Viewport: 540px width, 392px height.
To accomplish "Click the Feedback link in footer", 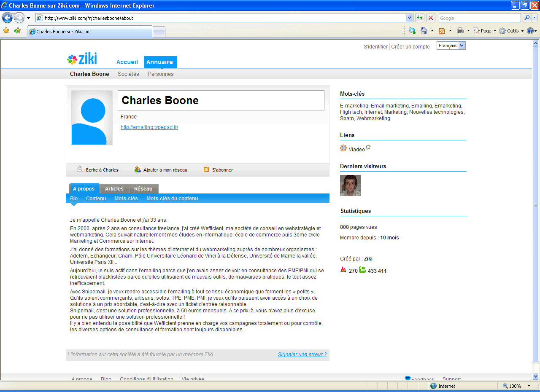I will [x=423, y=379].
